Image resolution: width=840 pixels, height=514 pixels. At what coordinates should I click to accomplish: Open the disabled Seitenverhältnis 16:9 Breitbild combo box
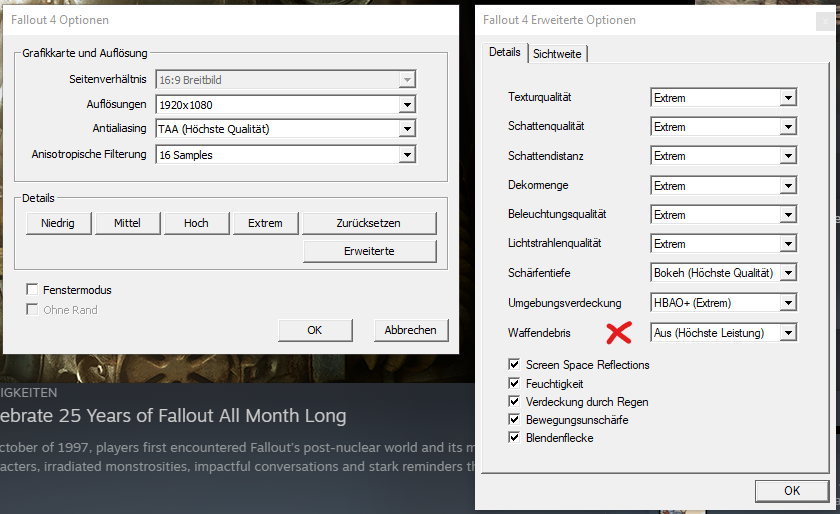286,80
